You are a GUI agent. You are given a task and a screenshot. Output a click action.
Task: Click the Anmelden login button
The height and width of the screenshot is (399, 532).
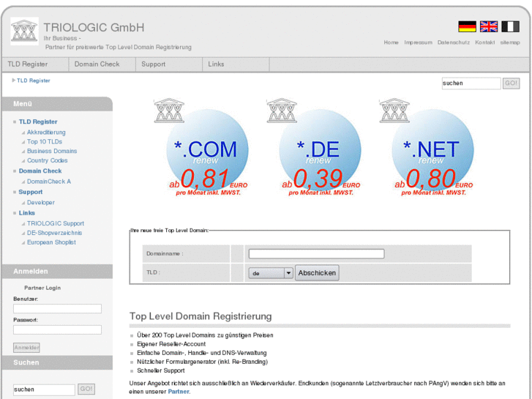tap(26, 347)
